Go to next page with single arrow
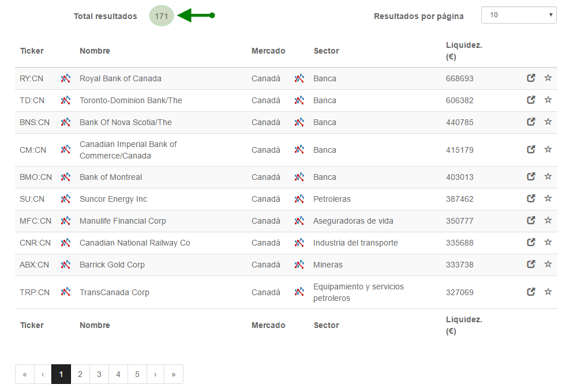 (x=155, y=374)
